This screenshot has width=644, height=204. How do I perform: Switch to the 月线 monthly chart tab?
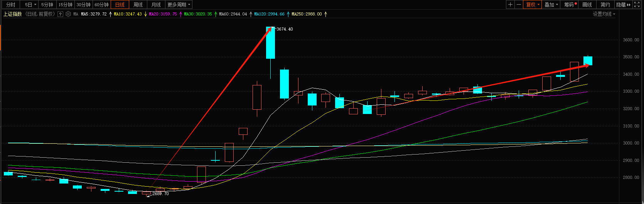(x=156, y=5)
